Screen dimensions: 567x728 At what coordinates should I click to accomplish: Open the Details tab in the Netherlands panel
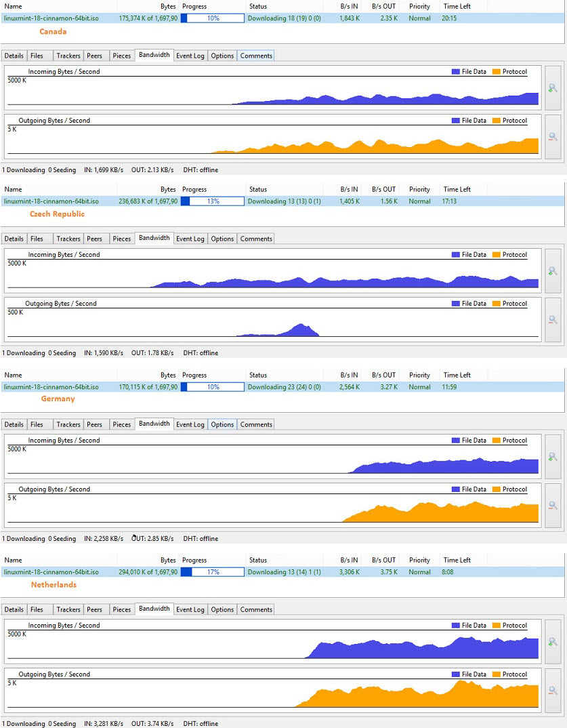pyautogui.click(x=14, y=609)
